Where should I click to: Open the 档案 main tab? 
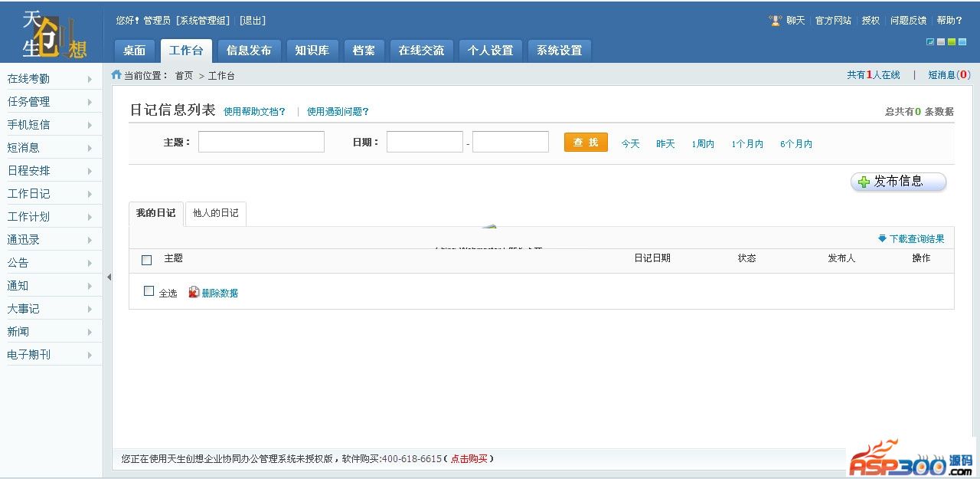364,51
